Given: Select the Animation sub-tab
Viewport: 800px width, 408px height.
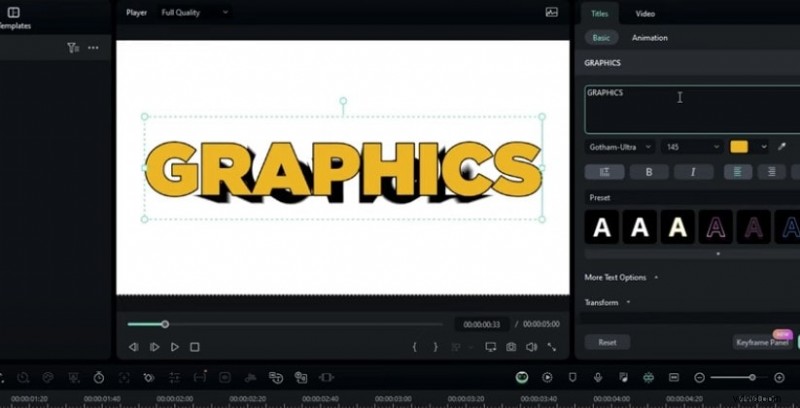Looking at the screenshot, I should 649,38.
